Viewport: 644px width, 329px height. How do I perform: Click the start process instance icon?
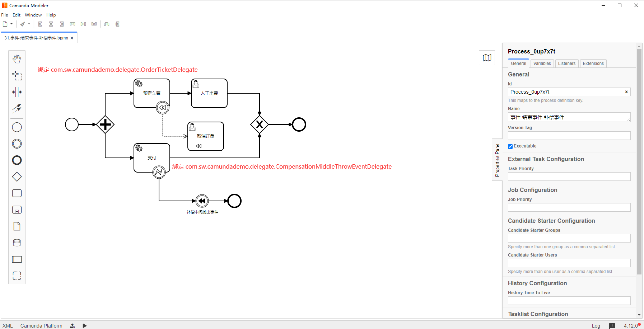85,326
